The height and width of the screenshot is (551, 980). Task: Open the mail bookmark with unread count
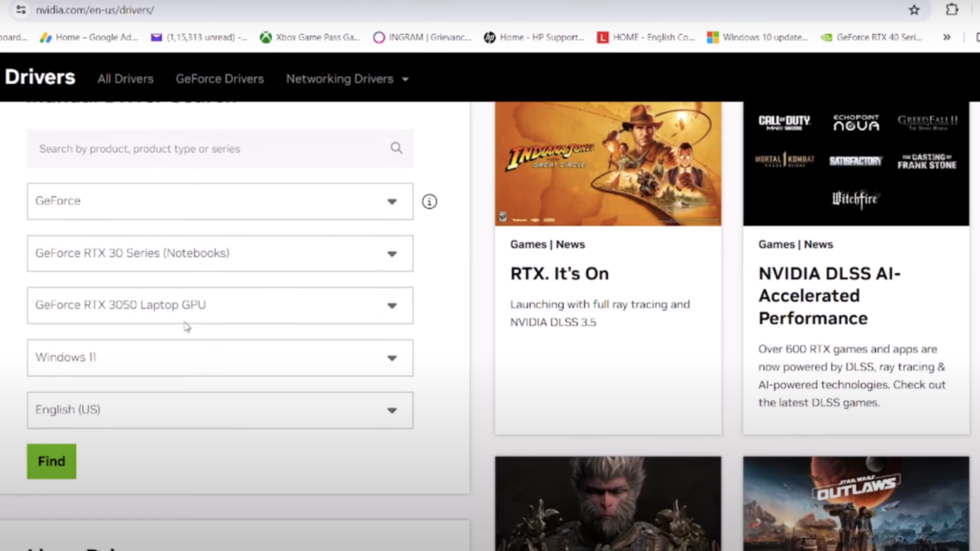(x=199, y=37)
